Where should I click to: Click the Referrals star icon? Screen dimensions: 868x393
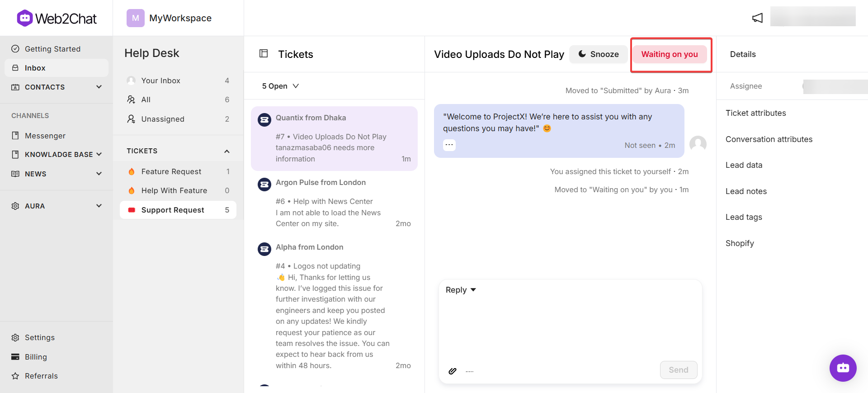(x=15, y=376)
